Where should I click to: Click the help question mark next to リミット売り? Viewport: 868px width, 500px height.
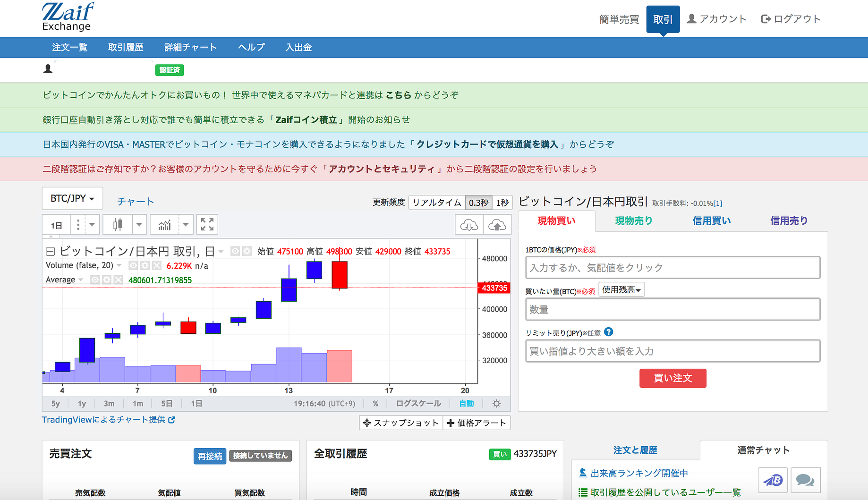point(609,332)
